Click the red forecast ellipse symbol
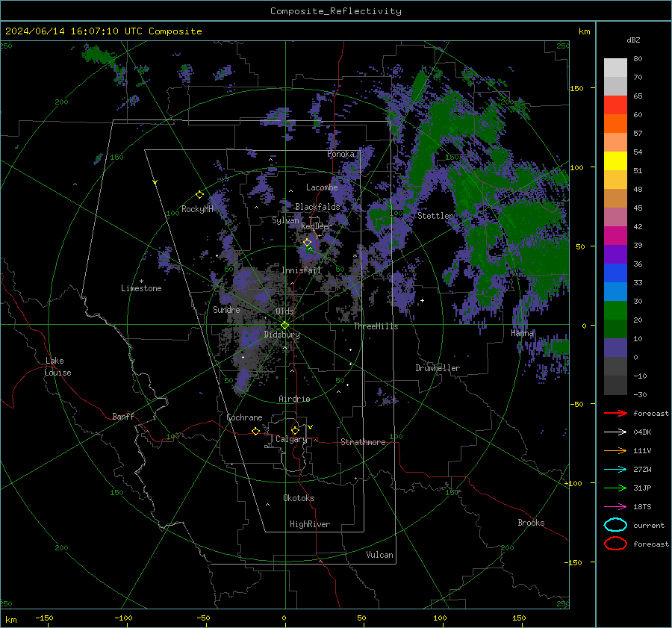The height and width of the screenshot is (628, 672). pyautogui.click(x=615, y=544)
